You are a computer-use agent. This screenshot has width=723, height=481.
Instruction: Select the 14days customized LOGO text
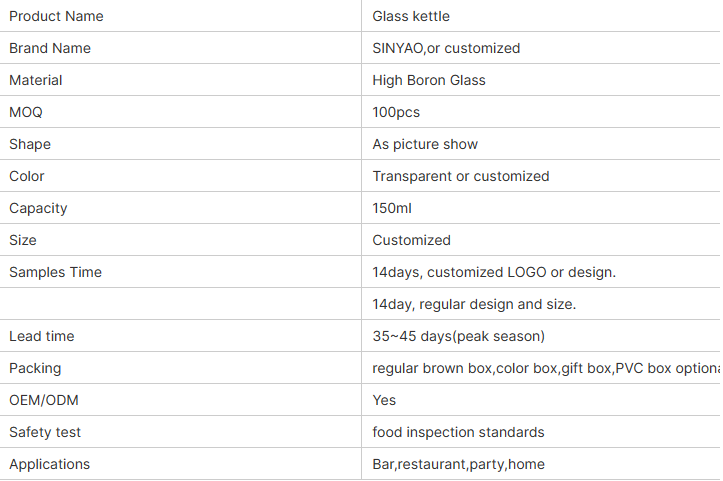pos(494,272)
